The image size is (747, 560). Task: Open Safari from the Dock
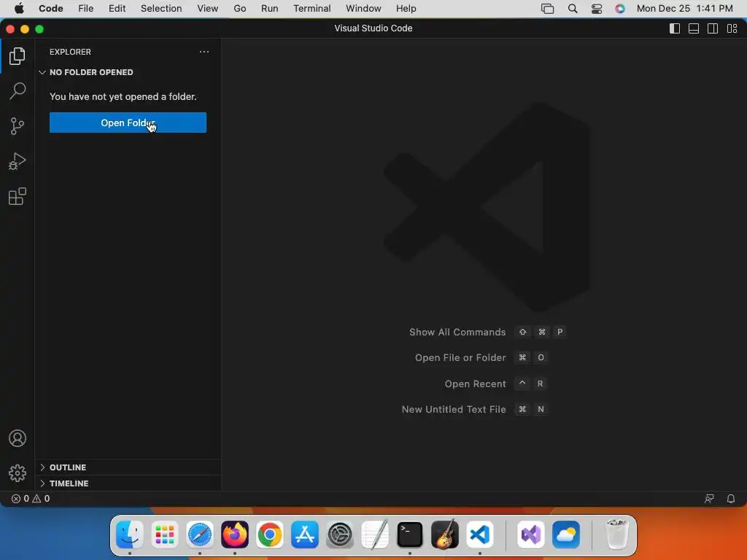(x=200, y=534)
